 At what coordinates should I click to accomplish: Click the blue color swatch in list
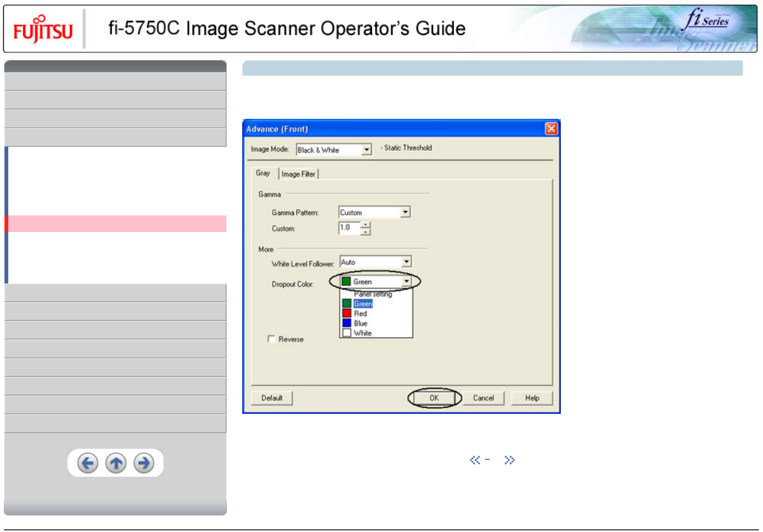coord(347,323)
